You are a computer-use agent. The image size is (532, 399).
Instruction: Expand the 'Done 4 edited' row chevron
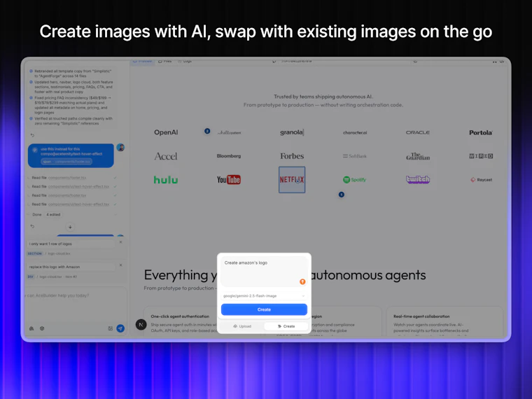115,214
